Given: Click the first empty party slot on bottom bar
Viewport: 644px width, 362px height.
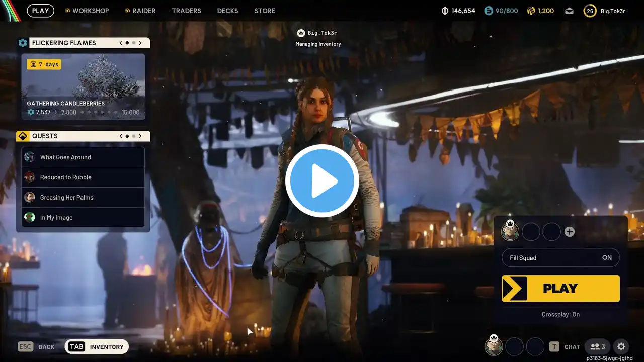Looking at the screenshot, I should click(x=514, y=346).
